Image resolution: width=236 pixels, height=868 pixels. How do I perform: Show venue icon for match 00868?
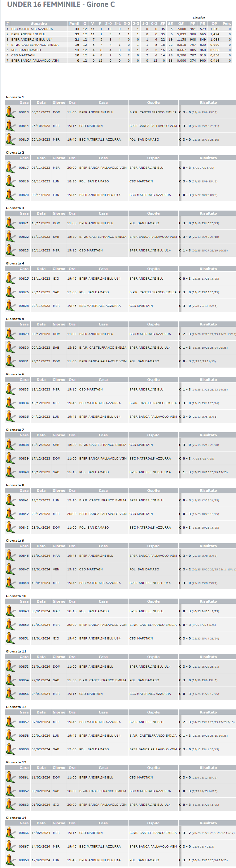click(11, 860)
